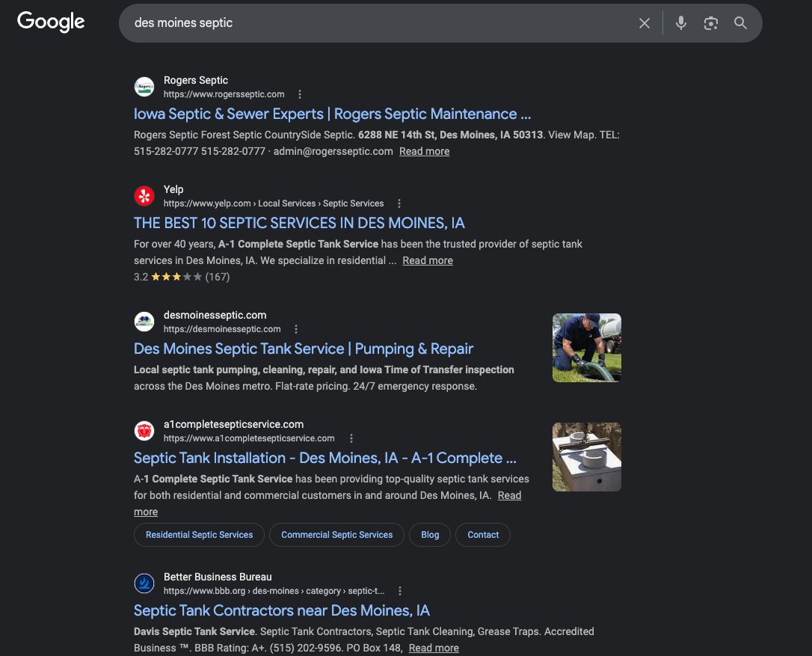Open more options for a1completesepticservice.com result
This screenshot has height=656, width=812.
(351, 438)
